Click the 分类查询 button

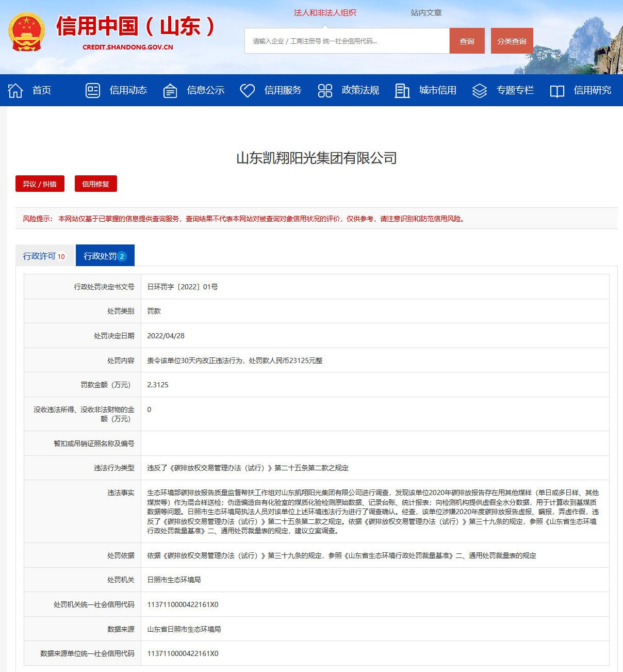coord(512,41)
